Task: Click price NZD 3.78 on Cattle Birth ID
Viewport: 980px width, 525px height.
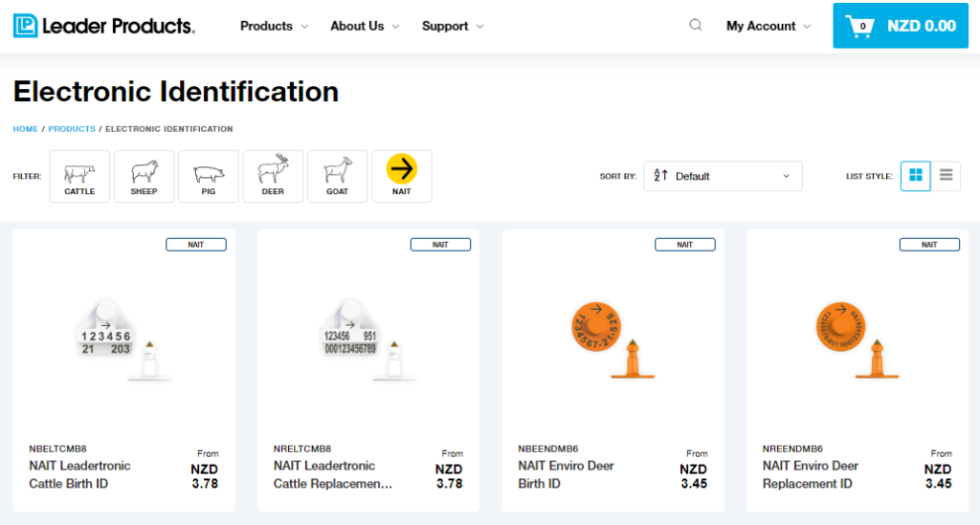Action: point(205,476)
